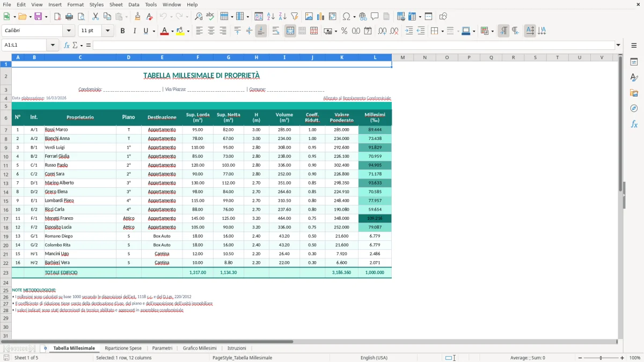
Task: Open the Data menu
Action: [x=134, y=4]
